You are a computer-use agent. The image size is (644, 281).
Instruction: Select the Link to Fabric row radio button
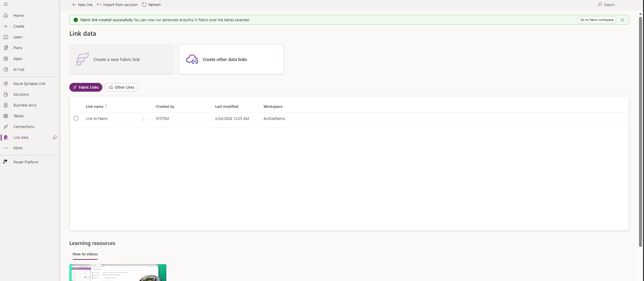(x=76, y=118)
